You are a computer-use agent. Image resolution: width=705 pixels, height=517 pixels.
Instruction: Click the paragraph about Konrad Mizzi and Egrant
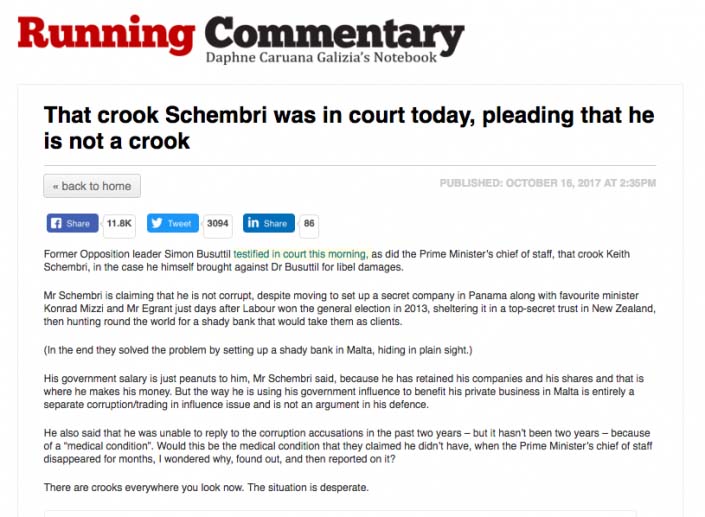click(x=349, y=308)
